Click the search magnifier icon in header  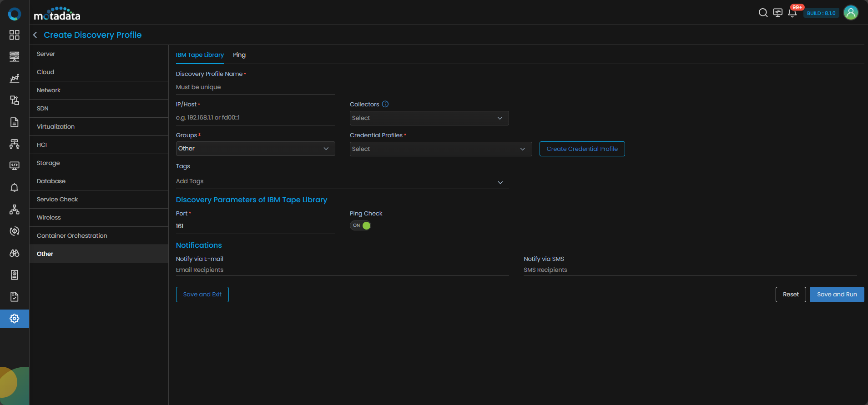763,13
